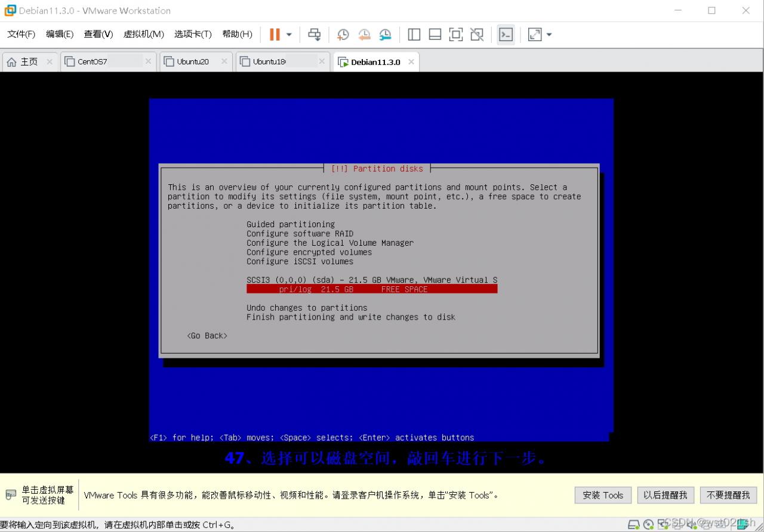Select the SCSI3 (0,0,0) (sda) disk entry

(372, 280)
